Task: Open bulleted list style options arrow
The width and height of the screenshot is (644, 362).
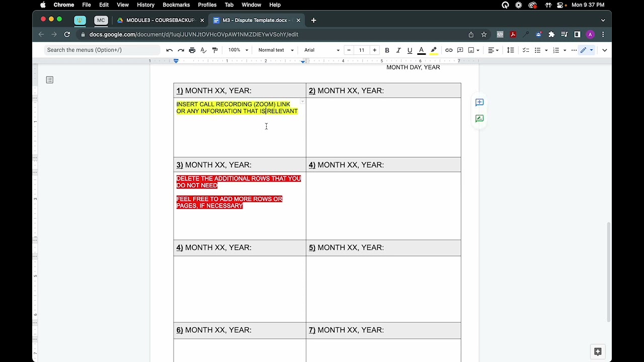Action: (546, 50)
